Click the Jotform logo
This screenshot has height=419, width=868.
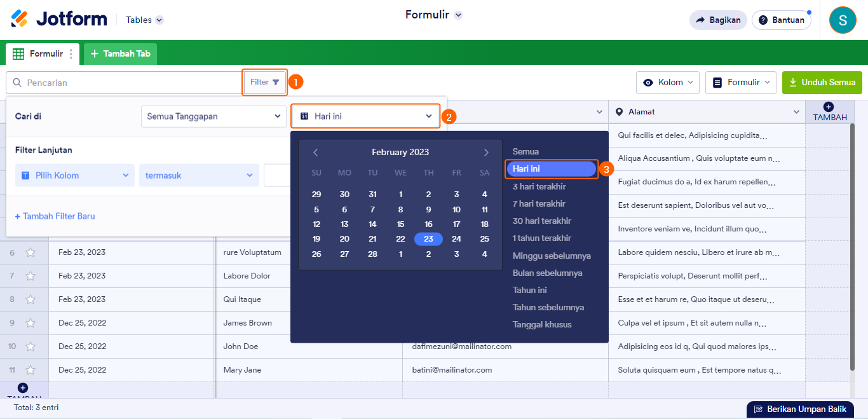[x=59, y=19]
